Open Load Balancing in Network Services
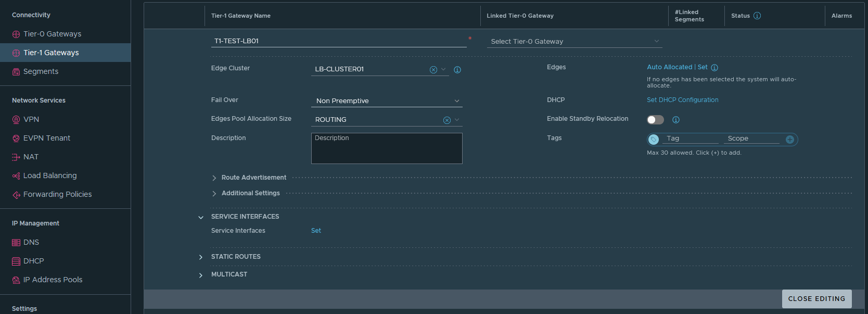868x314 pixels. tap(50, 175)
